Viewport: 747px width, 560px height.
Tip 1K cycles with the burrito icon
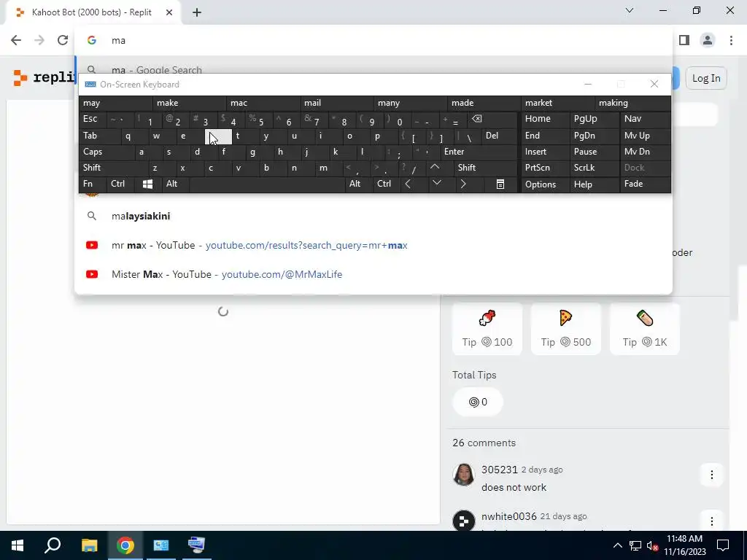click(x=645, y=329)
